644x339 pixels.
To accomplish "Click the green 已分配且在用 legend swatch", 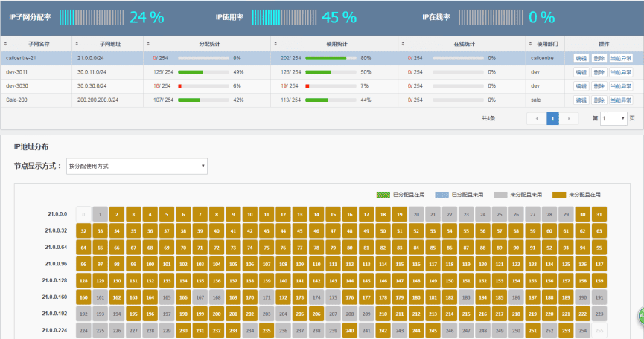I will (383, 194).
